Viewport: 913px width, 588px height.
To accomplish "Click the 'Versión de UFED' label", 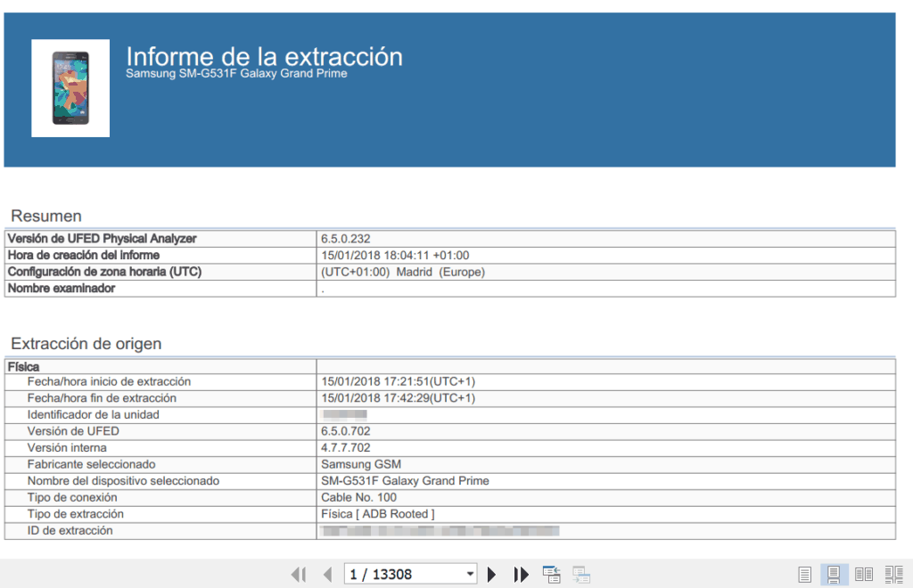I will tap(73, 431).
